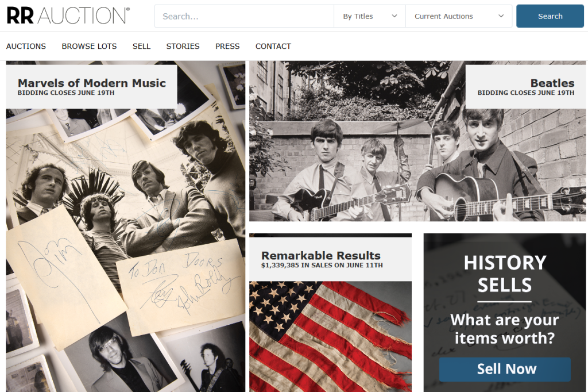Image resolution: width=588 pixels, height=392 pixels.
Task: Focus the Search text field
Action: click(244, 16)
